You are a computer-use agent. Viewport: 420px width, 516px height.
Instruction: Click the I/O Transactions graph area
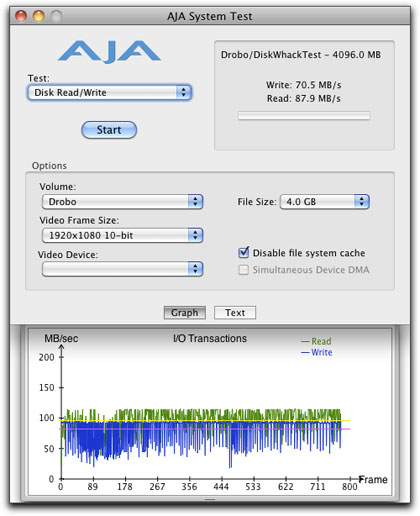210,412
